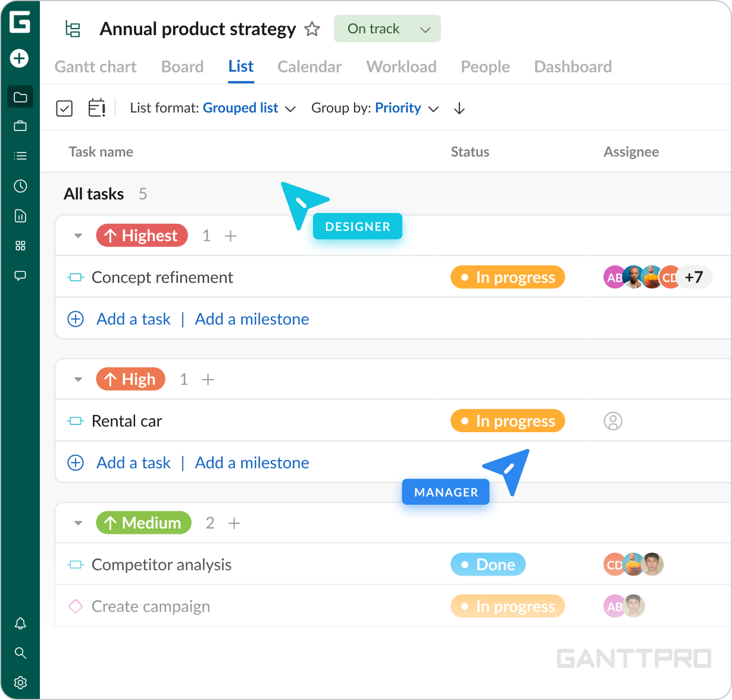
Task: Open the chat comments icon in sidebar
Action: (20, 276)
